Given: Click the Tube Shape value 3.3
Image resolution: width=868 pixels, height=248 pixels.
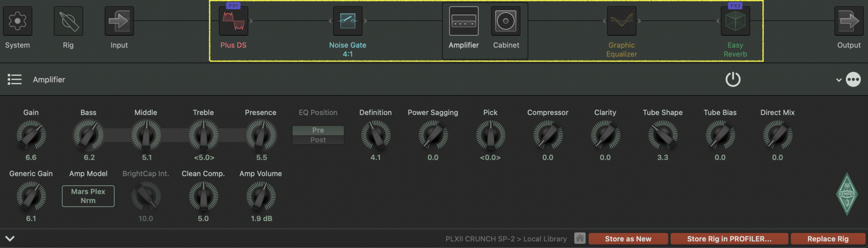Looking at the screenshot, I should point(663,158).
